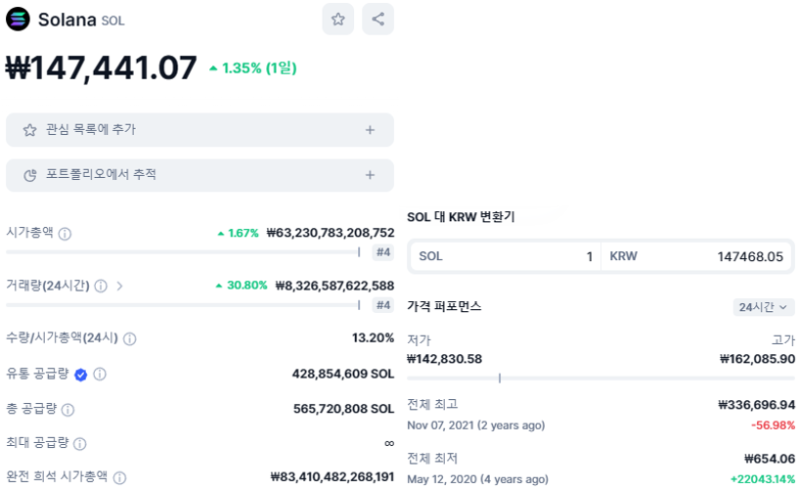Click info icon next to 시가총액
Screen dimensions: 800x490
coord(65,233)
